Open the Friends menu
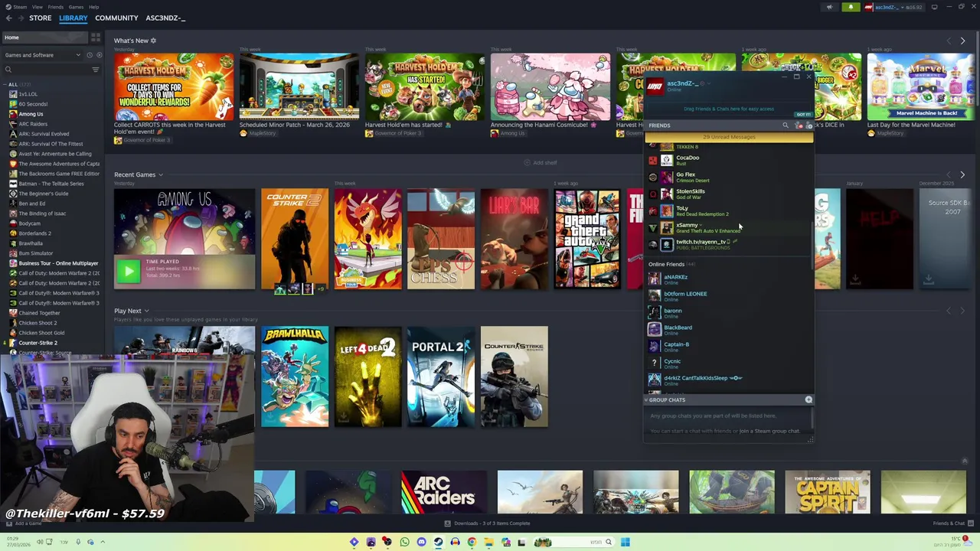 55,7
